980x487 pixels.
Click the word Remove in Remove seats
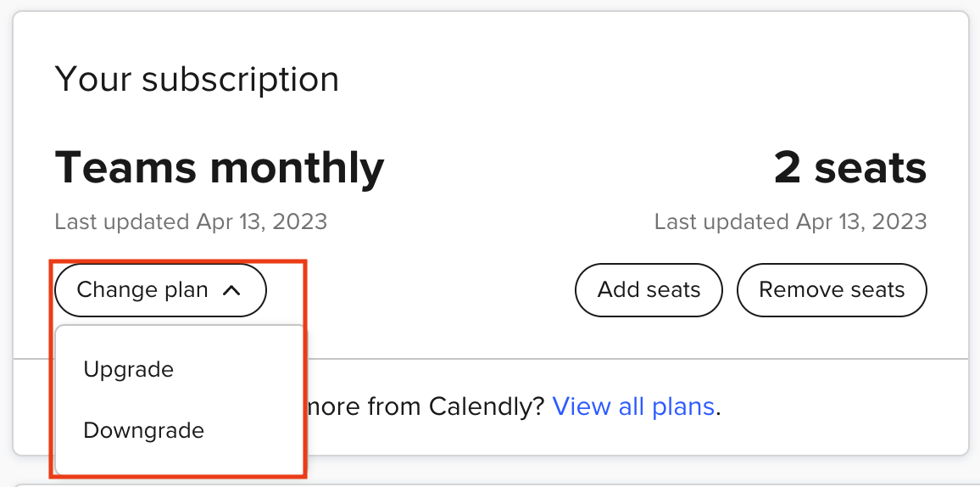tap(797, 290)
